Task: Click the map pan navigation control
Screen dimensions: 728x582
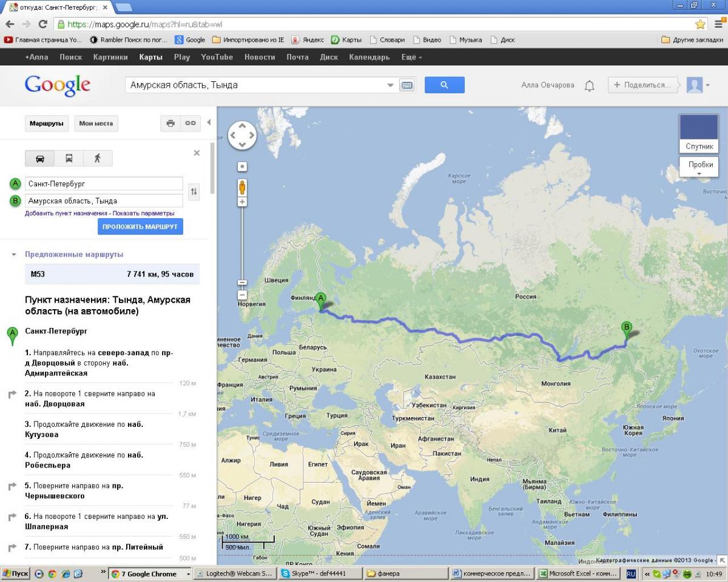Action: pyautogui.click(x=242, y=136)
